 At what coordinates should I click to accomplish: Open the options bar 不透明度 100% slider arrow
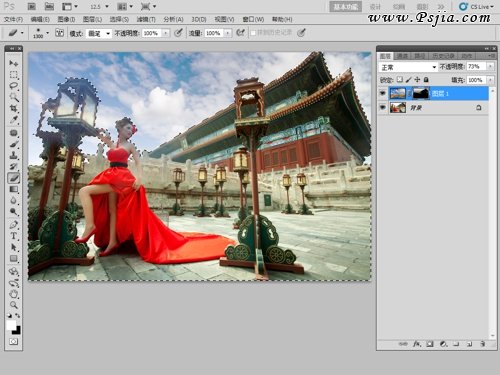(x=166, y=33)
